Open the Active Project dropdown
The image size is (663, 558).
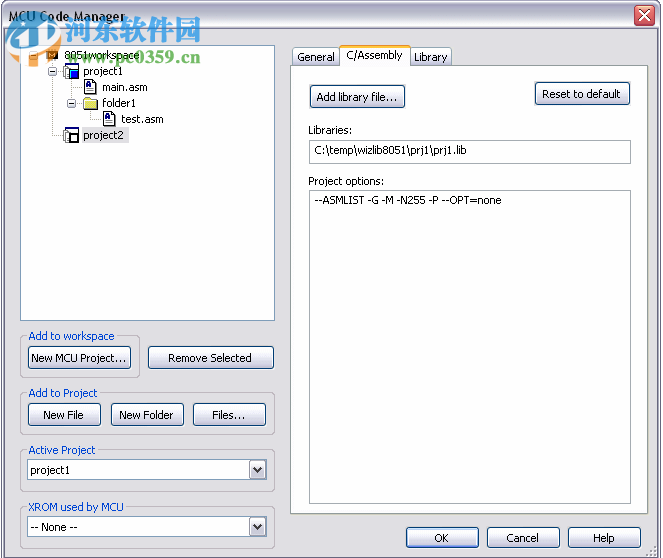tap(258, 470)
